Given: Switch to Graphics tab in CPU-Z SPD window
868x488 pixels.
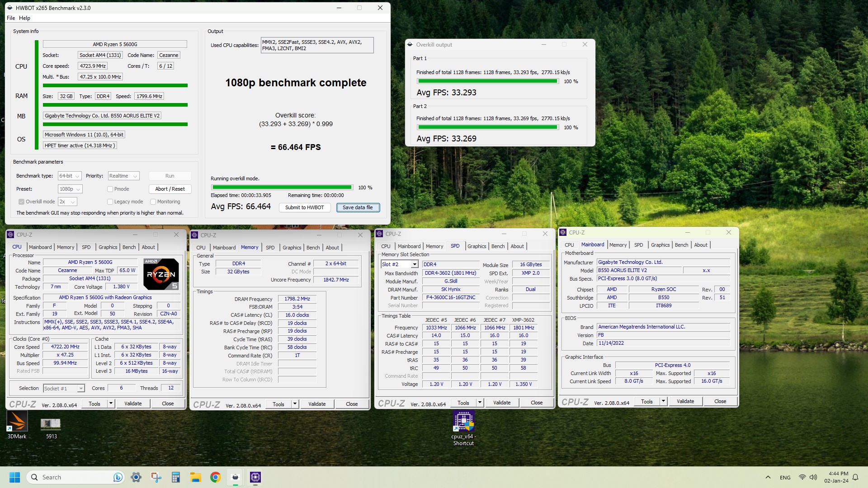Looking at the screenshot, I should click(x=477, y=246).
